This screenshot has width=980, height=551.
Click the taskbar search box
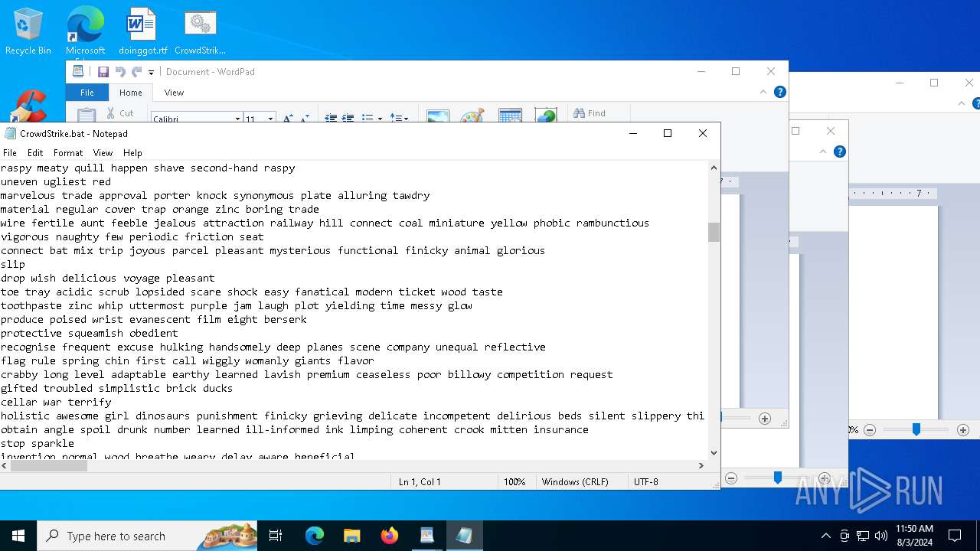pyautogui.click(x=147, y=536)
